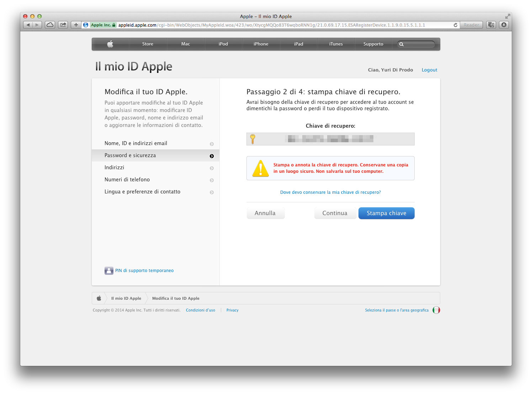Click the 'Chiave di recupero:' label
532x394 pixels.
coord(330,126)
